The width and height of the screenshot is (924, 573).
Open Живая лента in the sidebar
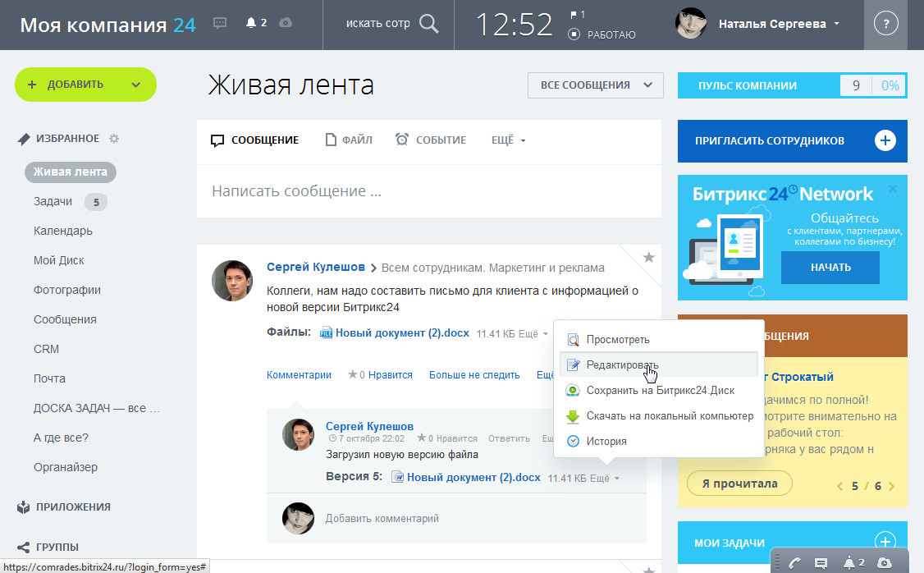(70, 172)
